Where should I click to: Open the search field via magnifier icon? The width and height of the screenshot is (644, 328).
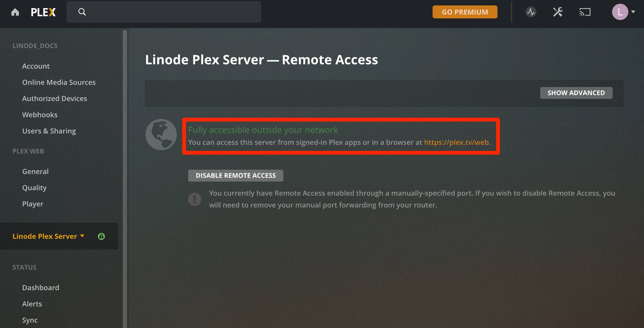82,12
